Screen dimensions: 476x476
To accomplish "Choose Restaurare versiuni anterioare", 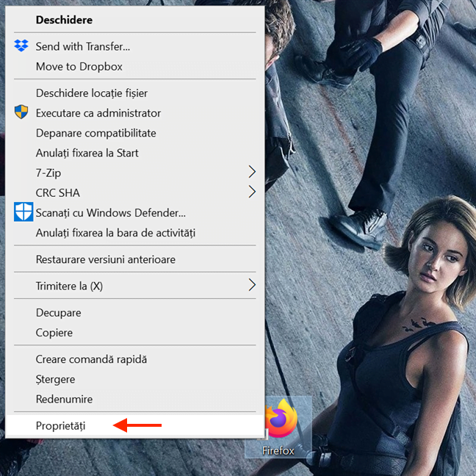I will pos(134,259).
